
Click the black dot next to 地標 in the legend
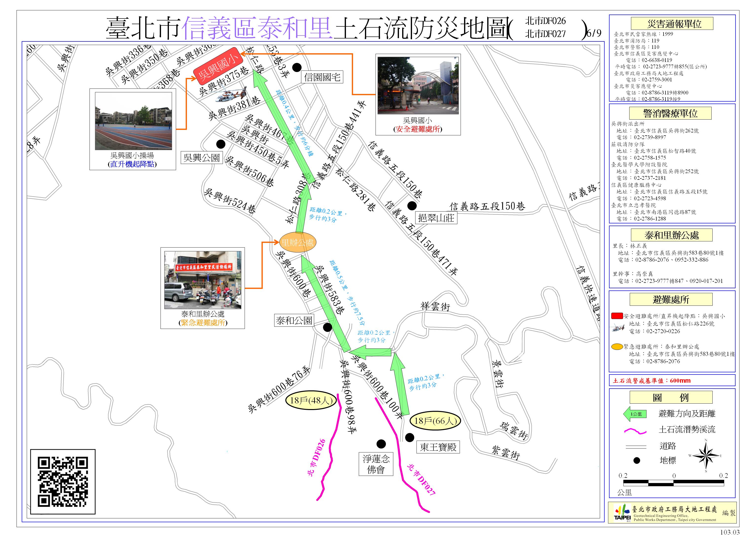(x=636, y=461)
